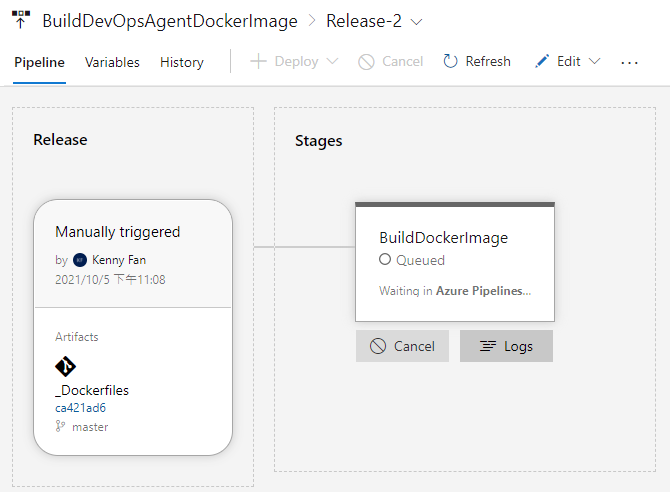The height and width of the screenshot is (492, 670).
Task: Click the BuildDevOpsAgentDockerImage breadcrumb link
Action: 170,21
